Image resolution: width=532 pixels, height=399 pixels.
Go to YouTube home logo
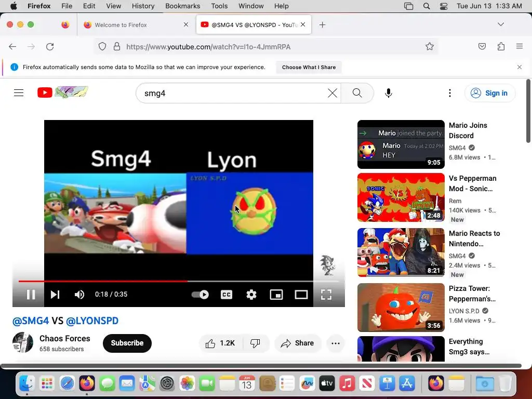[63, 92]
